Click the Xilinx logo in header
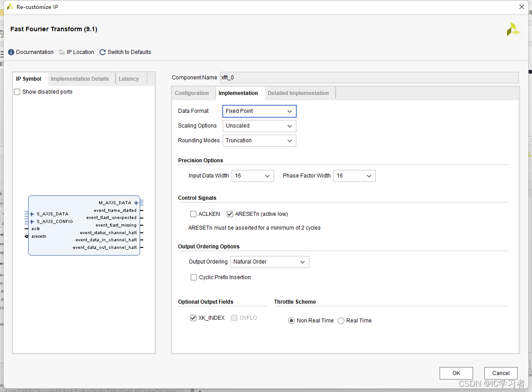The width and height of the screenshot is (532, 392). coord(513,29)
